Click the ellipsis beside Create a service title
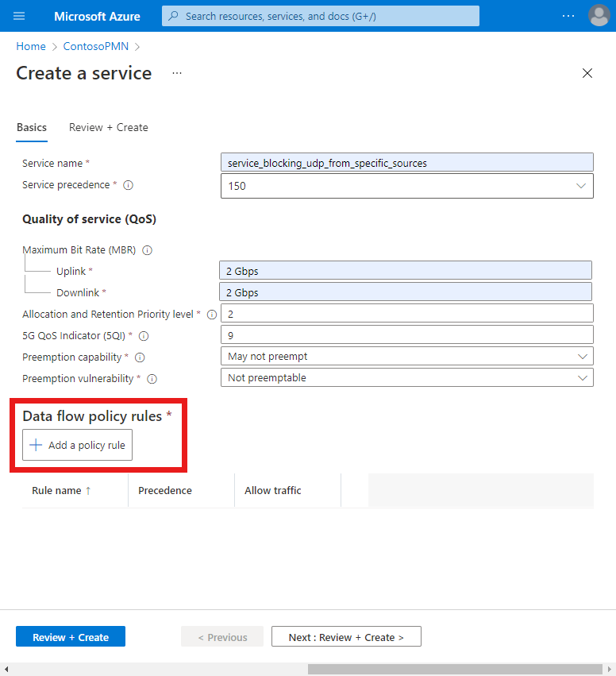616x676 pixels. click(x=176, y=73)
